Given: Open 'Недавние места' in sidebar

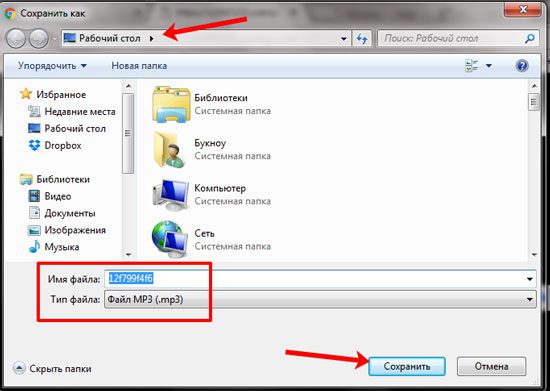Looking at the screenshot, I should tap(80, 112).
